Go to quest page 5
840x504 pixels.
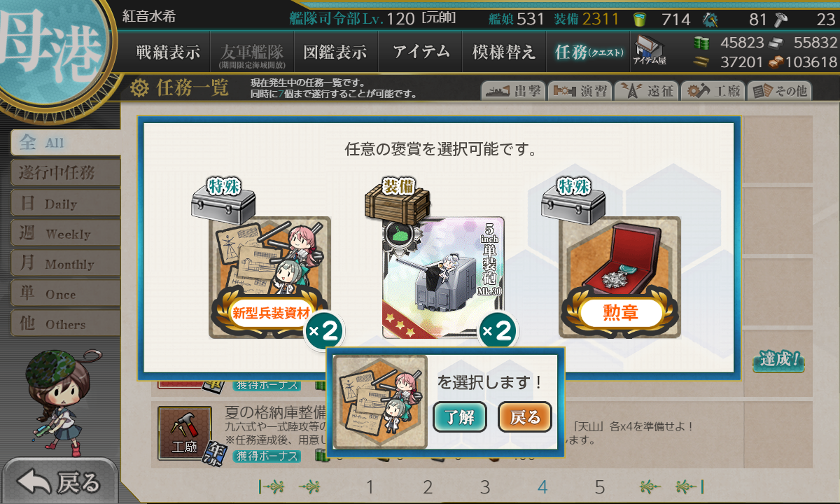(x=600, y=487)
